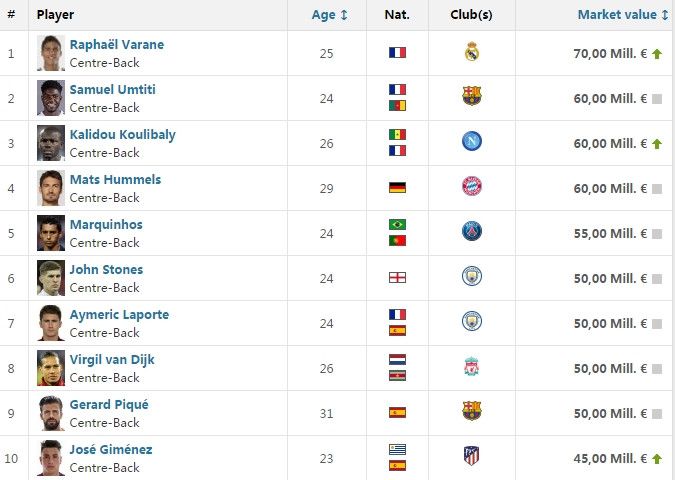This screenshot has height=480, width=675.
Task: Click Samuel Umtiti's portrait thumbnail
Action: 51,97
